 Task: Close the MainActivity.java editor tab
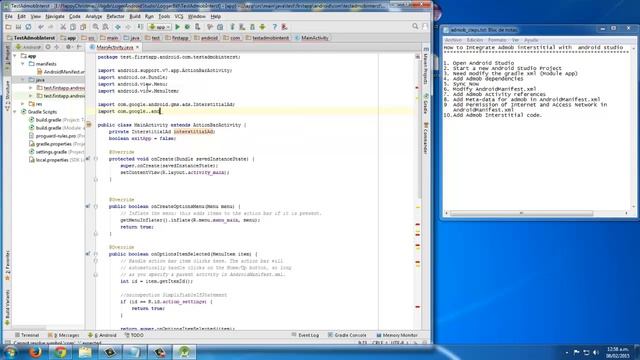[x=138, y=47]
